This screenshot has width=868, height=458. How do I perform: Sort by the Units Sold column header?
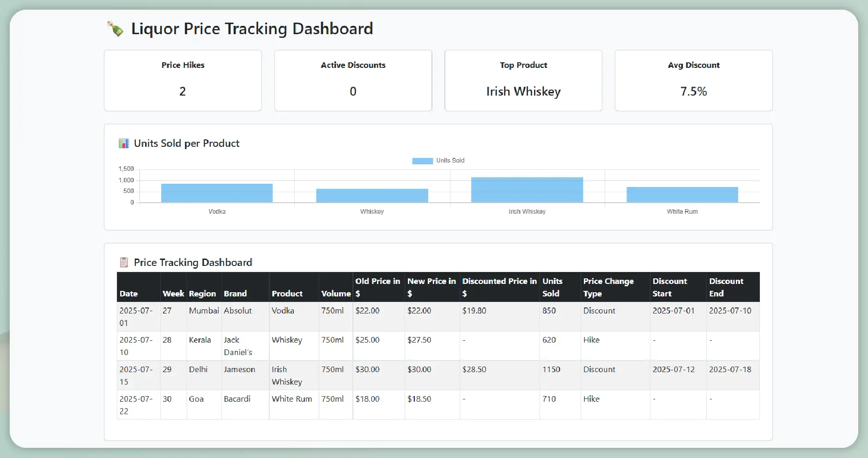point(552,287)
